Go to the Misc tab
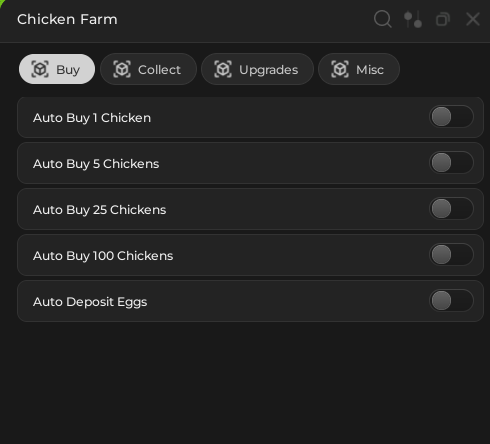The width and height of the screenshot is (490, 444). tap(359, 69)
